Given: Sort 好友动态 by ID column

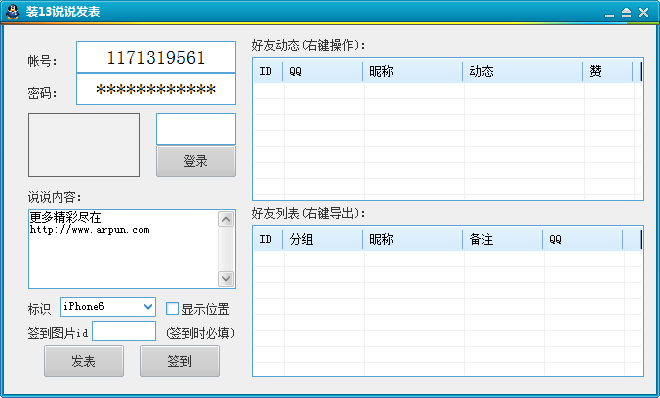Looking at the screenshot, I should click(x=268, y=72).
